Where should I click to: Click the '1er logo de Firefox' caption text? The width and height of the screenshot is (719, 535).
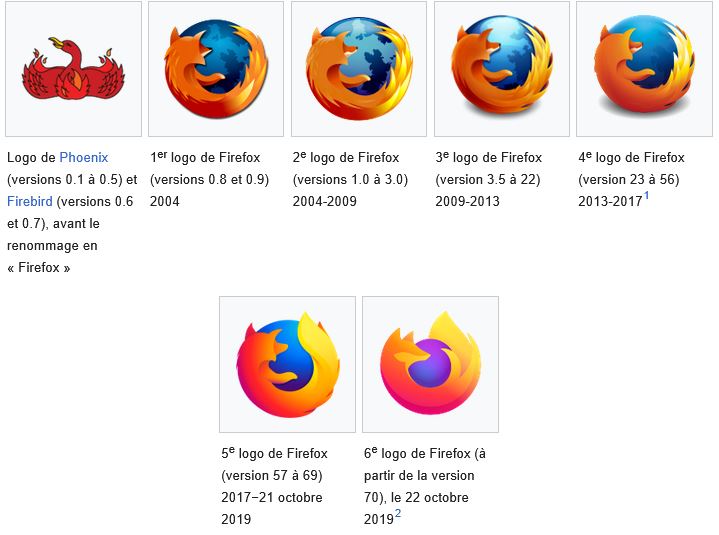coord(205,158)
